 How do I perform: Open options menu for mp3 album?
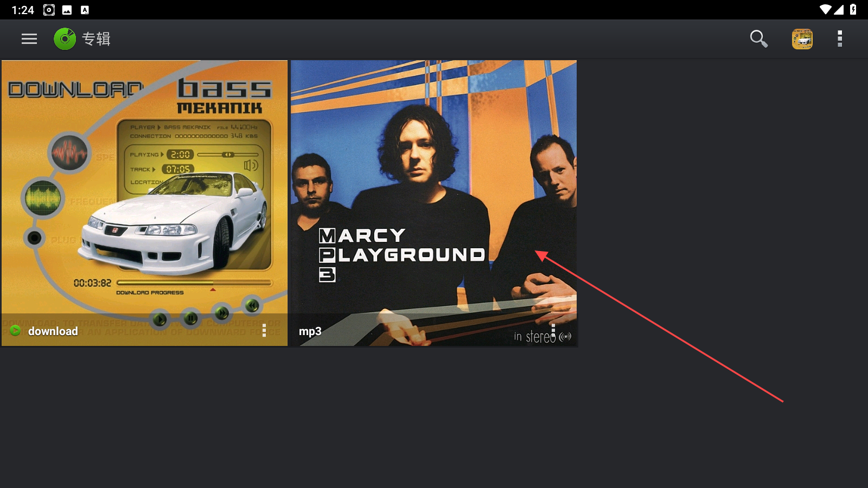[x=553, y=331]
